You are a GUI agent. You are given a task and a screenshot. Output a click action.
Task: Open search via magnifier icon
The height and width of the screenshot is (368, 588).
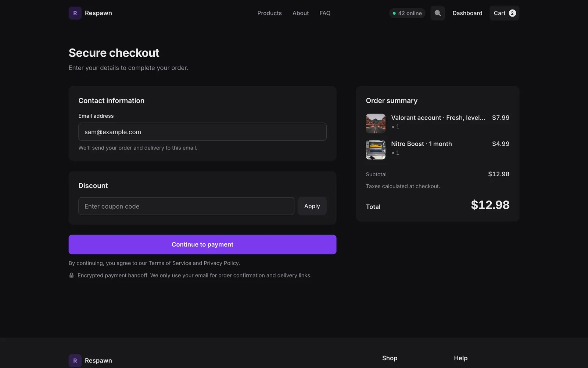(438, 13)
